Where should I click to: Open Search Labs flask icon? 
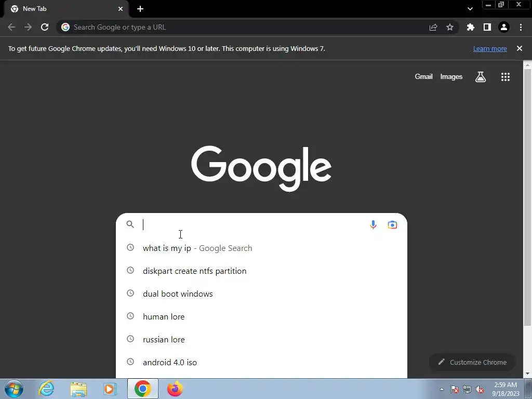[x=481, y=77]
